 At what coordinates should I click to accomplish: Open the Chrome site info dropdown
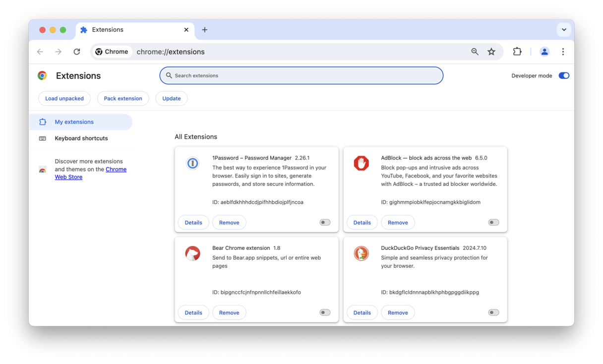click(x=112, y=52)
